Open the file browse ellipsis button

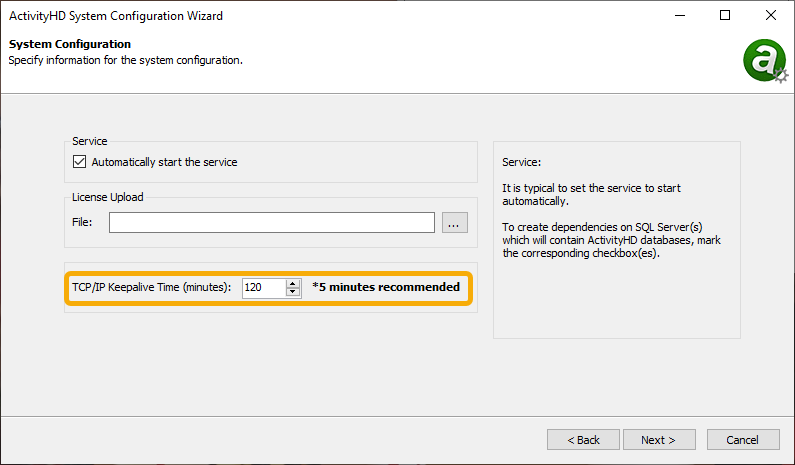[455, 223]
